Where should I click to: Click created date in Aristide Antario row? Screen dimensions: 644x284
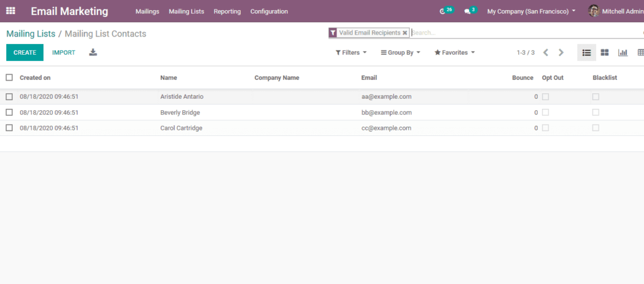tap(49, 96)
